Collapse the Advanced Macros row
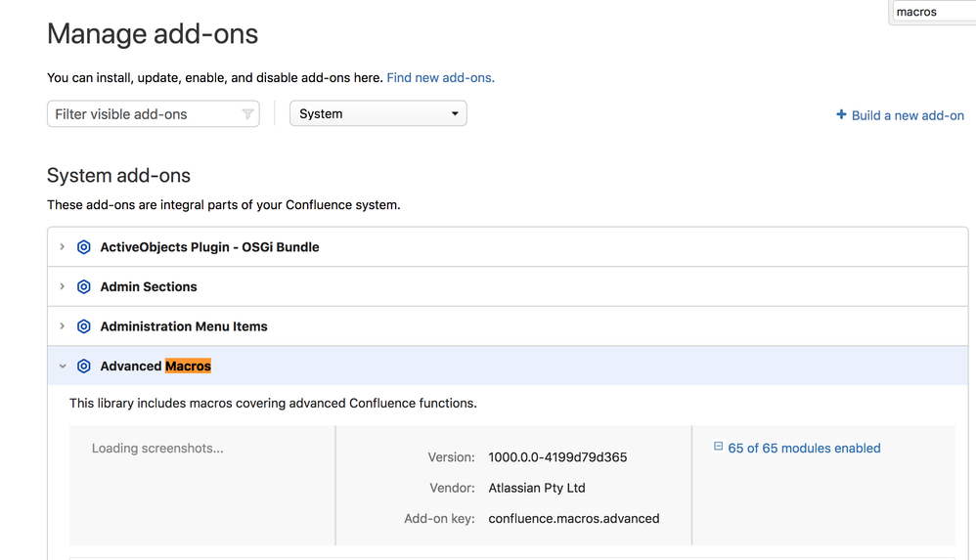976x560 pixels. point(63,366)
